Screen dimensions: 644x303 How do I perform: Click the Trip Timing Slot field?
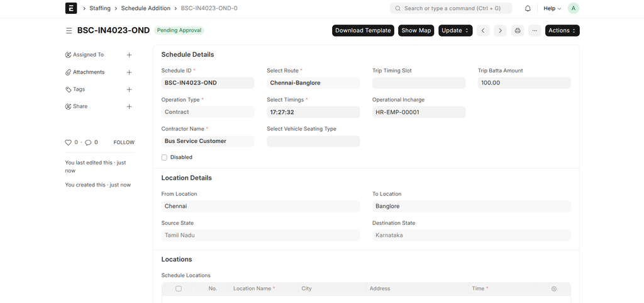[x=419, y=83]
